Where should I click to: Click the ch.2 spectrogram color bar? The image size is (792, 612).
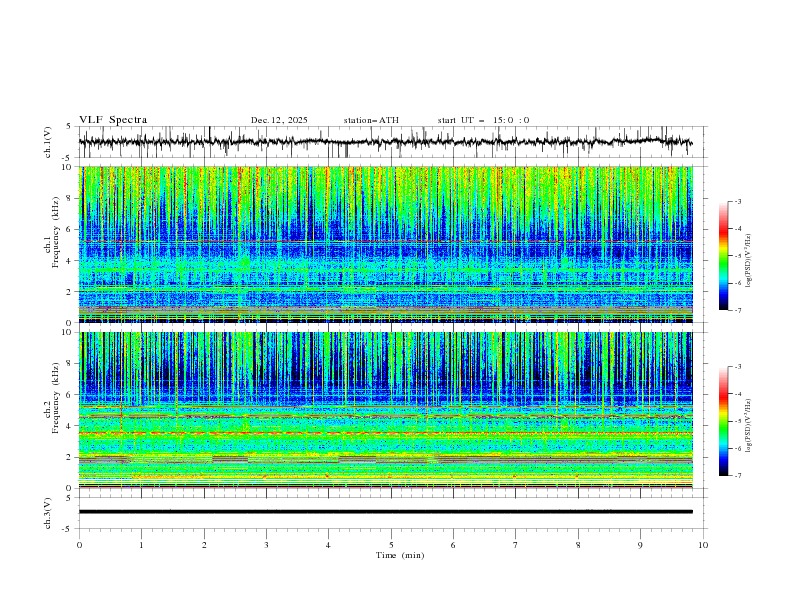(x=723, y=421)
